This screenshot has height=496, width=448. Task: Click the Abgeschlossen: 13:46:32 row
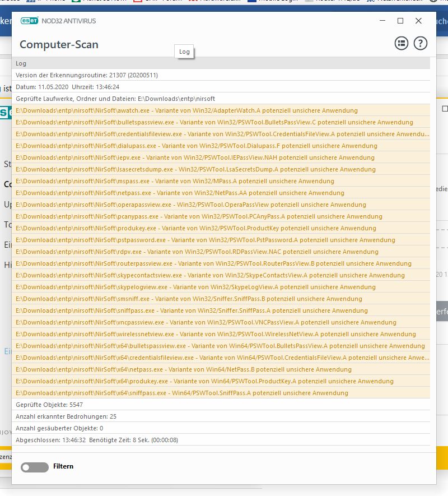point(221,440)
